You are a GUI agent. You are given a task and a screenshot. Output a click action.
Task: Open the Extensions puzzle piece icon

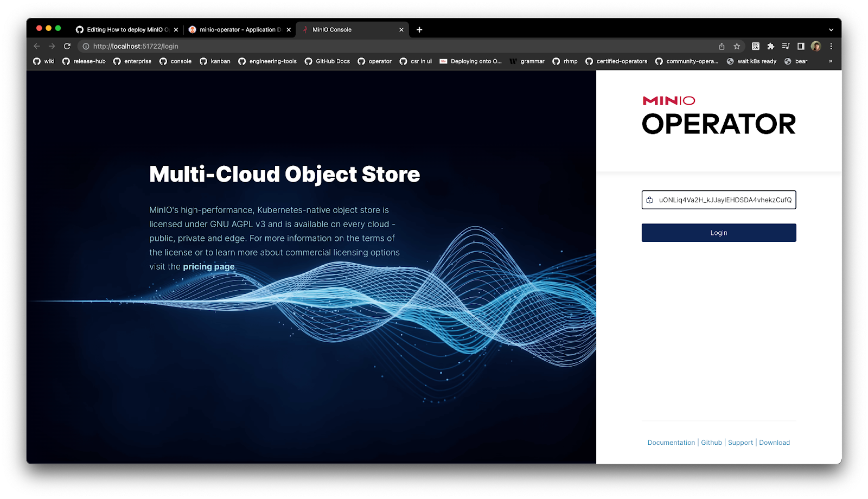coord(770,46)
